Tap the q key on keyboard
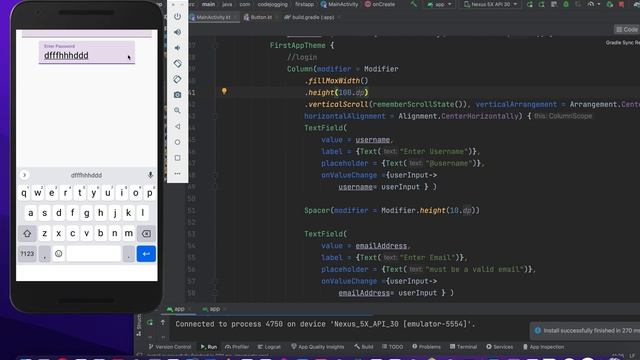 point(24,193)
